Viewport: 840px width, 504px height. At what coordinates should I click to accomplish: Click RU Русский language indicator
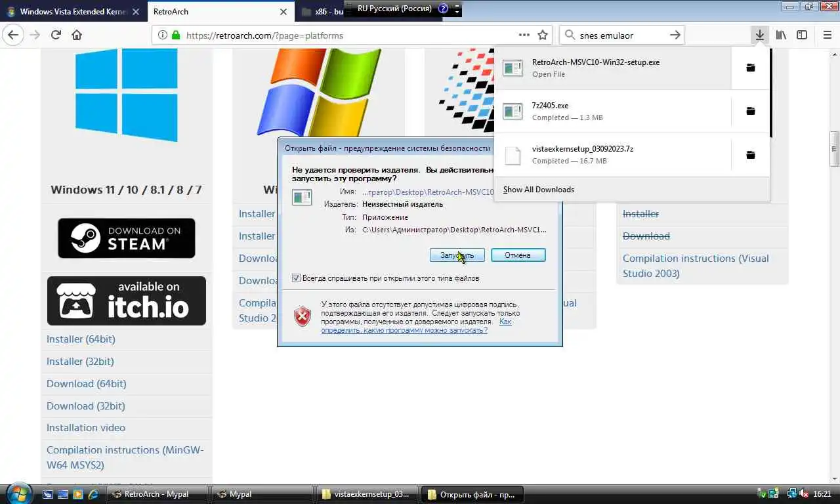(394, 9)
